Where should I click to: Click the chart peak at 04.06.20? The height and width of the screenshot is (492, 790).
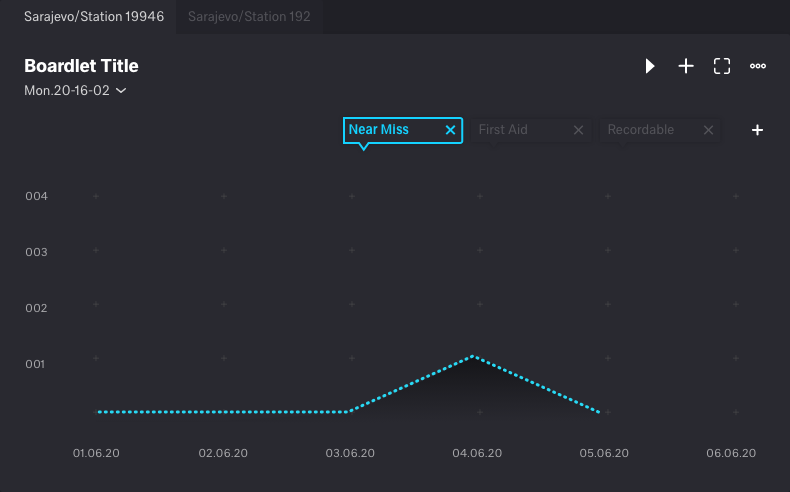[x=473, y=356]
